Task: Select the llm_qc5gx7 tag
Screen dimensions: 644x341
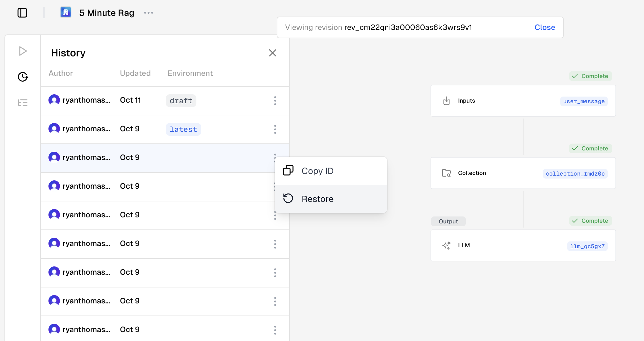Action: [x=587, y=246]
